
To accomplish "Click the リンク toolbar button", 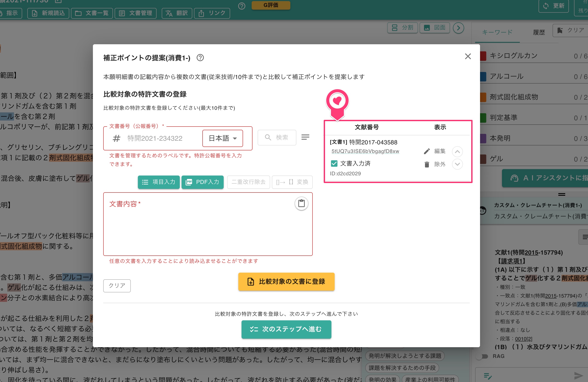I will click(212, 13).
